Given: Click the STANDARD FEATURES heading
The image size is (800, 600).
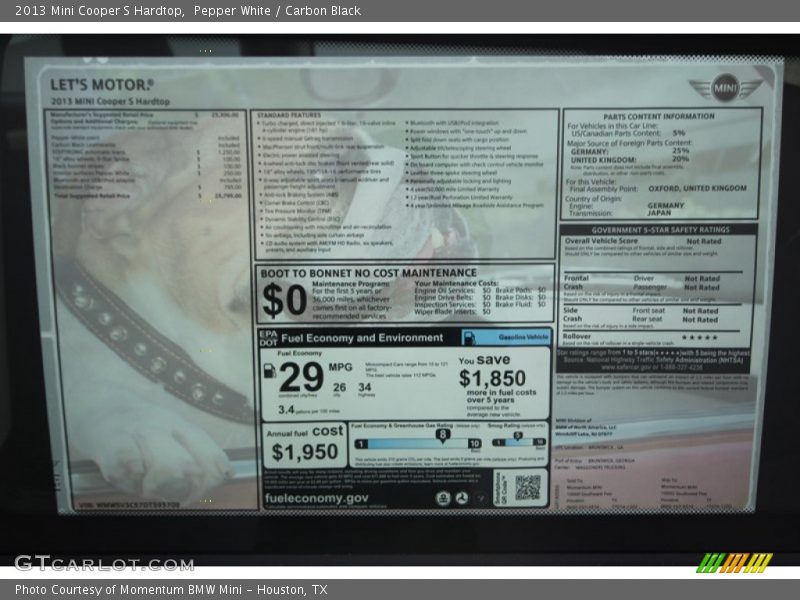Looking at the screenshot, I should coord(289,115).
